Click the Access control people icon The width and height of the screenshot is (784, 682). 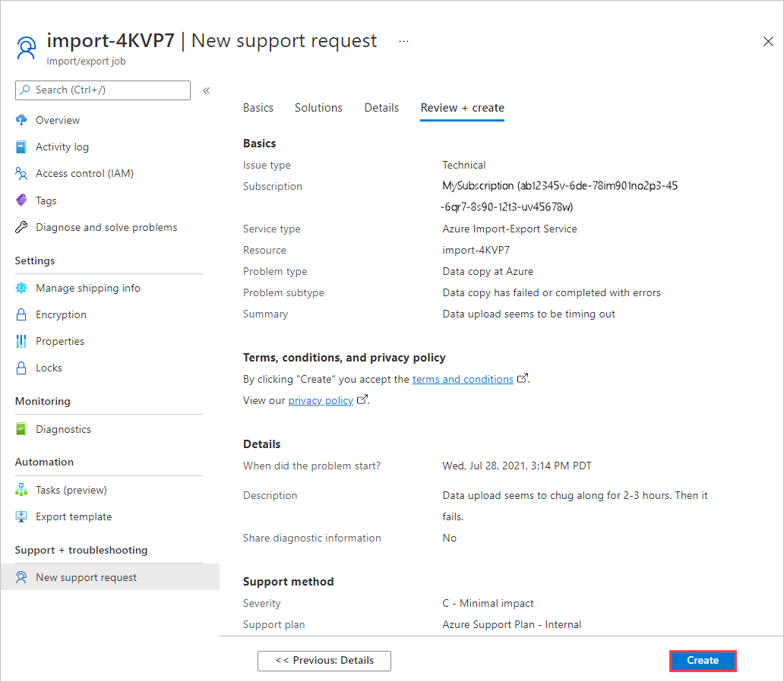point(21,173)
